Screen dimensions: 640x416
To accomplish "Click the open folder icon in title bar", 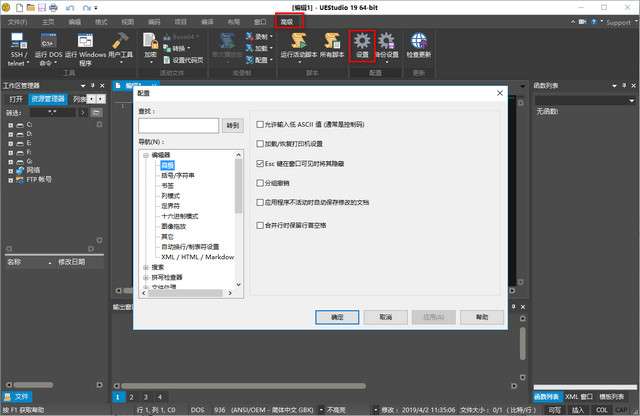I will click(31, 7).
